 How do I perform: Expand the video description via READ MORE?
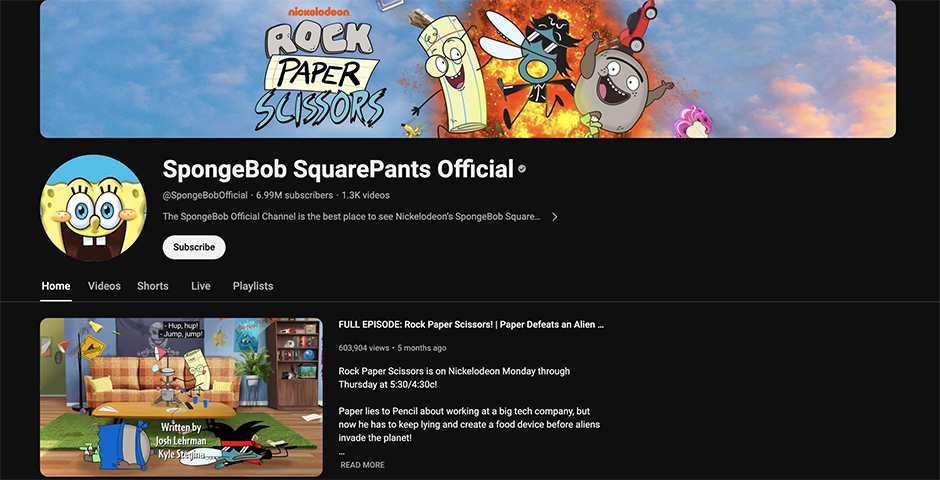(x=362, y=465)
